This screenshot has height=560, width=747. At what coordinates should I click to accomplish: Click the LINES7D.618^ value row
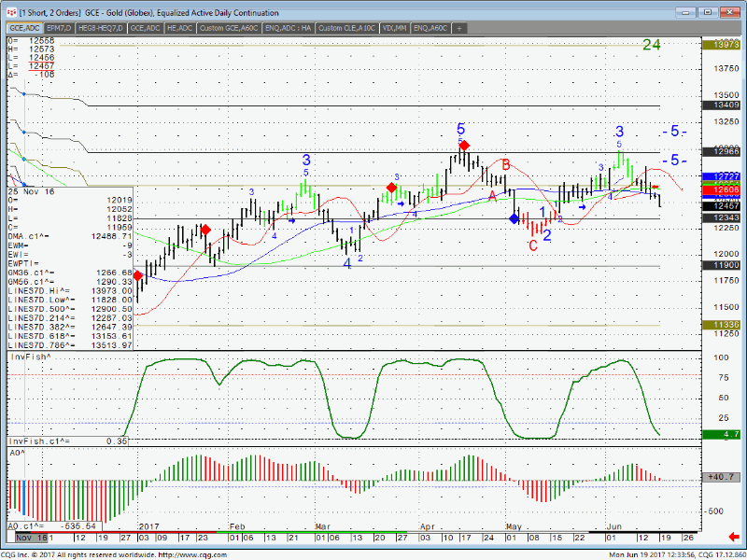click(70, 336)
